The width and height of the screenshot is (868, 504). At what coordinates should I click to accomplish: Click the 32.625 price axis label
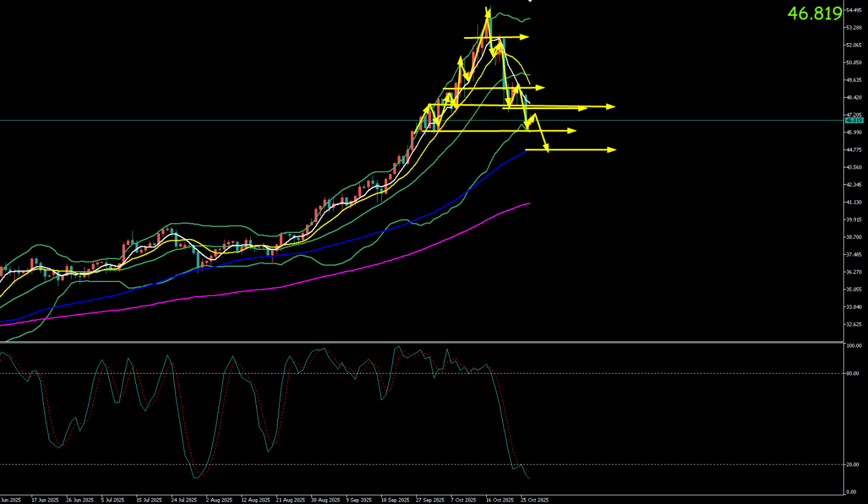(x=855, y=324)
